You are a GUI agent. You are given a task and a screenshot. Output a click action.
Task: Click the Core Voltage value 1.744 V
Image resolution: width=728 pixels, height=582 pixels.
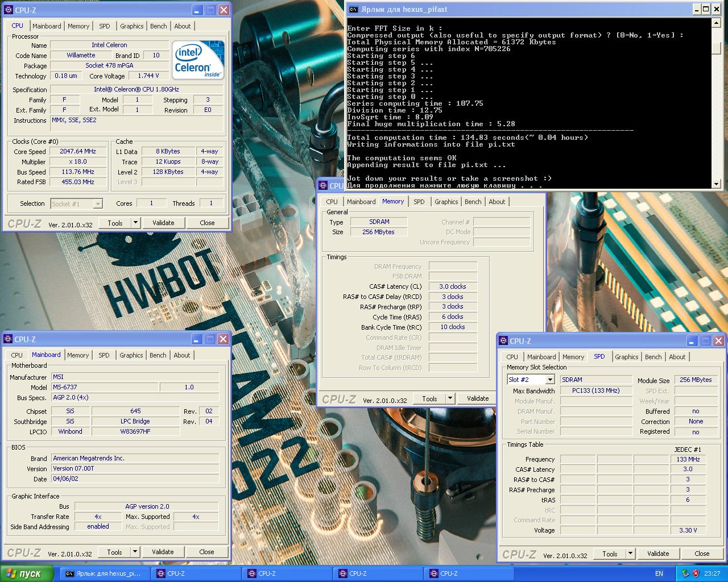tap(148, 76)
